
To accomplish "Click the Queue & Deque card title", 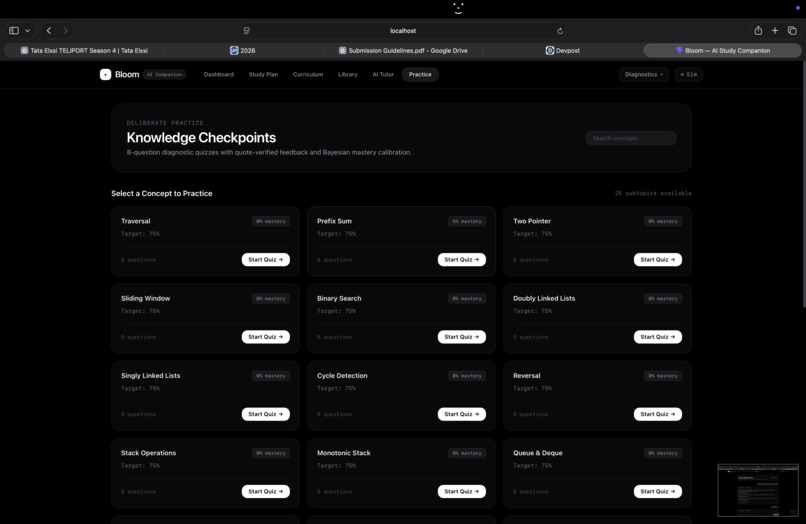I will [x=538, y=453].
